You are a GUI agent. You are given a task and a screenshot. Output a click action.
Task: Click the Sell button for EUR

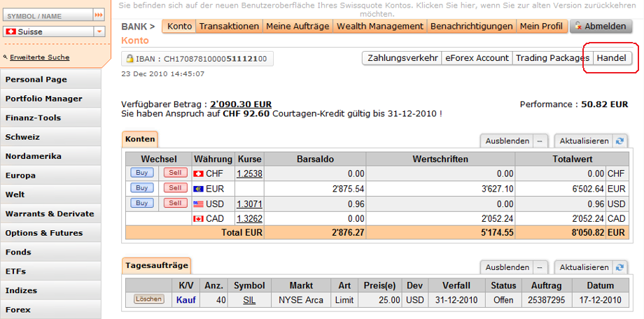point(176,188)
